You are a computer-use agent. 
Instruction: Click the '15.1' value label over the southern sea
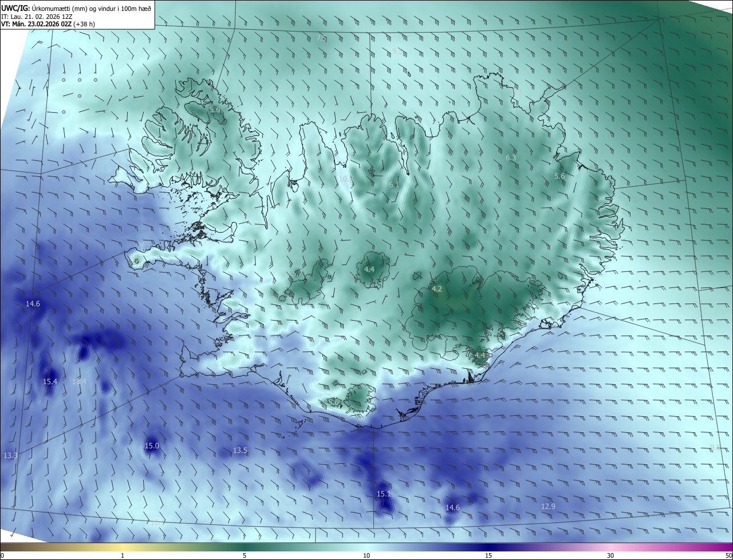tap(384, 494)
